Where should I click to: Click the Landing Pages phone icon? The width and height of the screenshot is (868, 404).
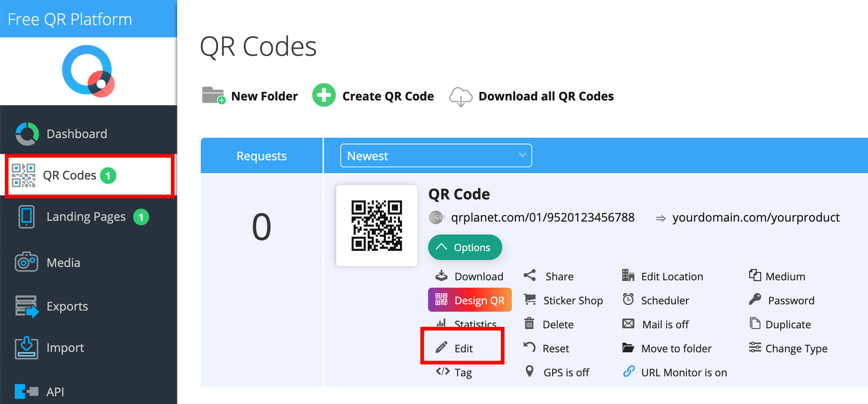coord(26,217)
